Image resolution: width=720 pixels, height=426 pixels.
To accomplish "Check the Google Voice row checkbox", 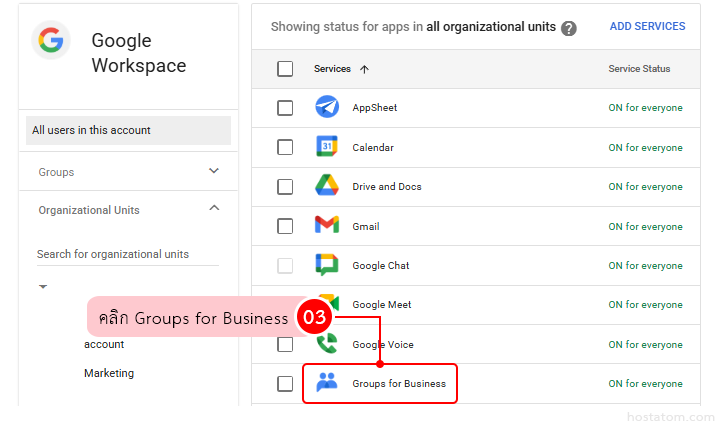I will (285, 344).
